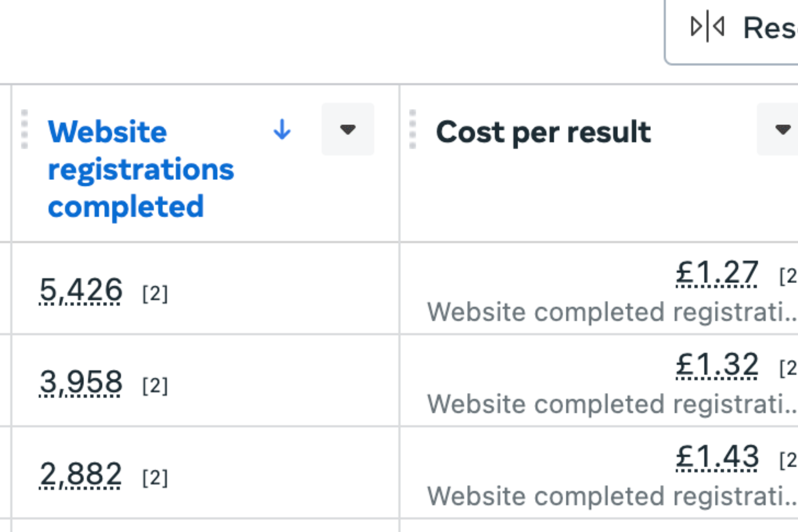Click the 2,882 registrations value
Image resolution: width=798 pixels, height=532 pixels.
pyautogui.click(x=81, y=474)
